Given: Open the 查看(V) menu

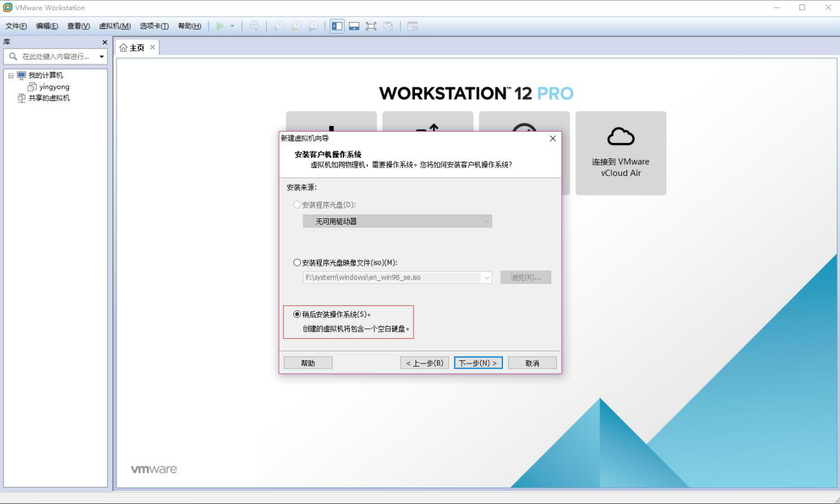Looking at the screenshot, I should pyautogui.click(x=79, y=26).
